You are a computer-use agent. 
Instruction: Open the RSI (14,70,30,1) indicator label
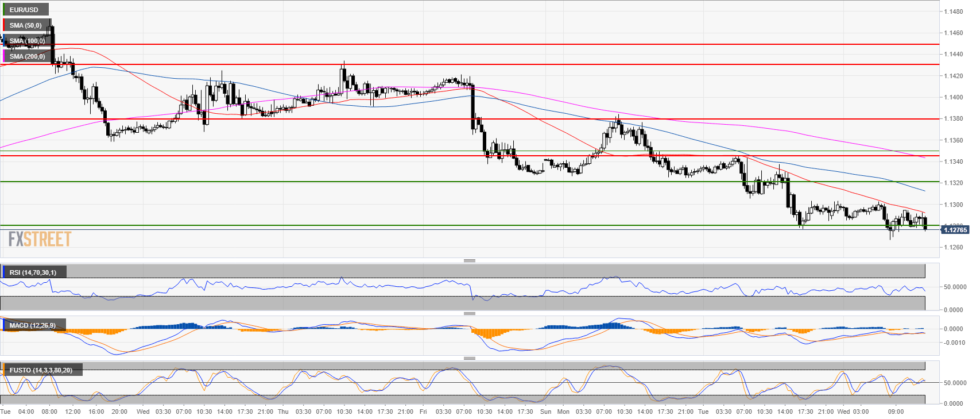33,272
